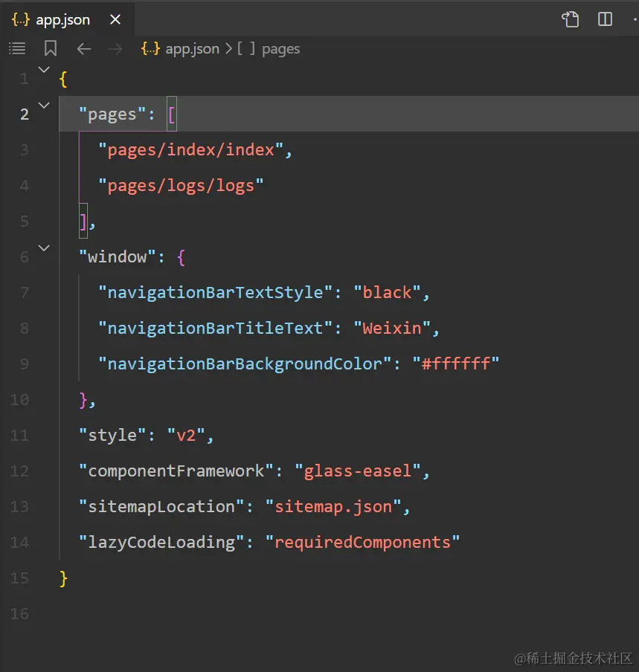Screen dimensions: 639x672
Task: Click the "#ffffff" color value
Action: click(x=456, y=364)
